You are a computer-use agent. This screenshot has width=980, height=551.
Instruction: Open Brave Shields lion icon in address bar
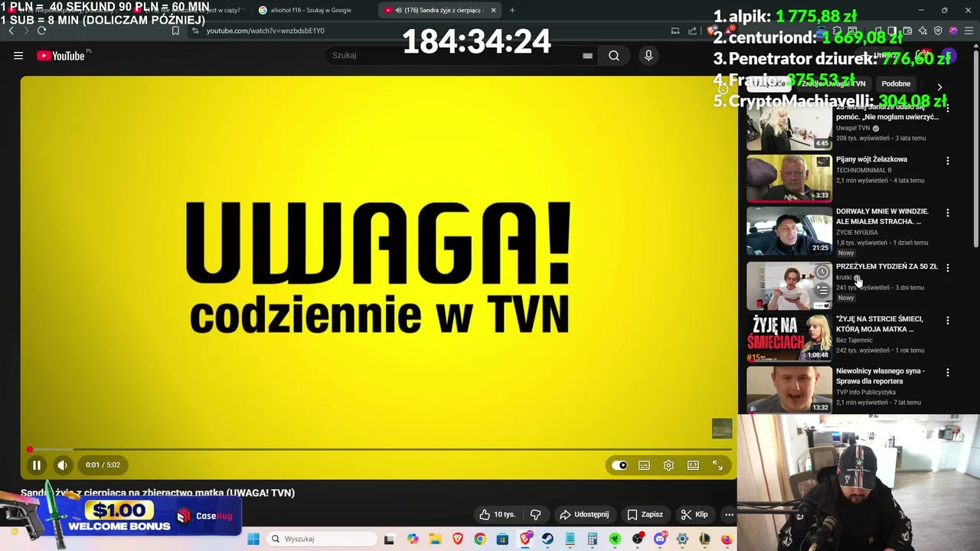[x=711, y=31]
